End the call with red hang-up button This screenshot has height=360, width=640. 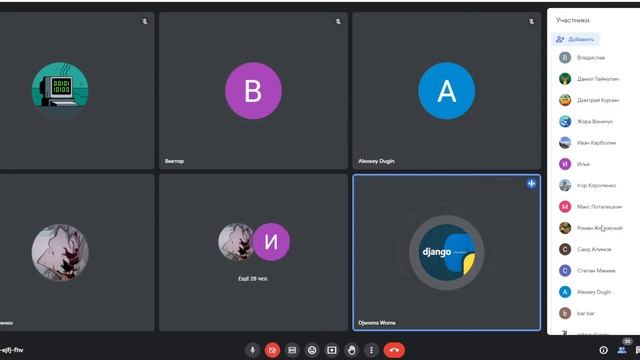[394, 350]
